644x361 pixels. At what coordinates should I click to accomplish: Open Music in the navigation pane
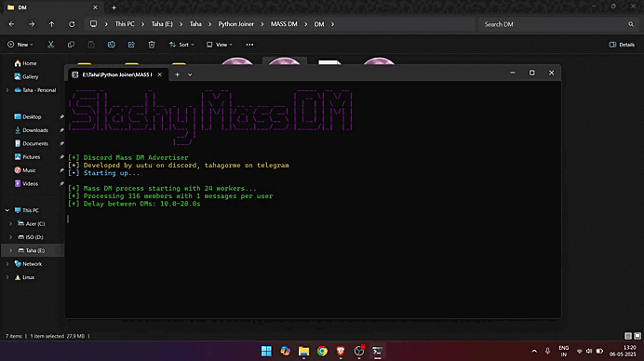point(25,170)
